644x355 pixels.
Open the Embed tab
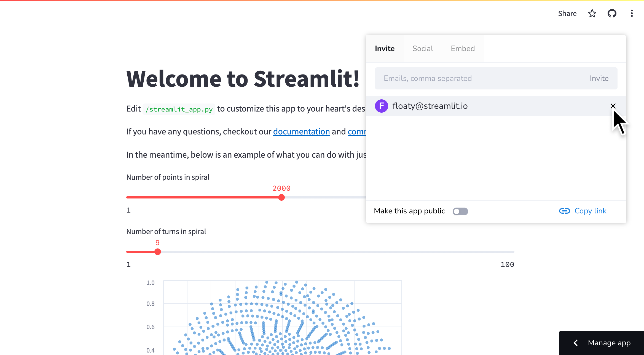463,48
